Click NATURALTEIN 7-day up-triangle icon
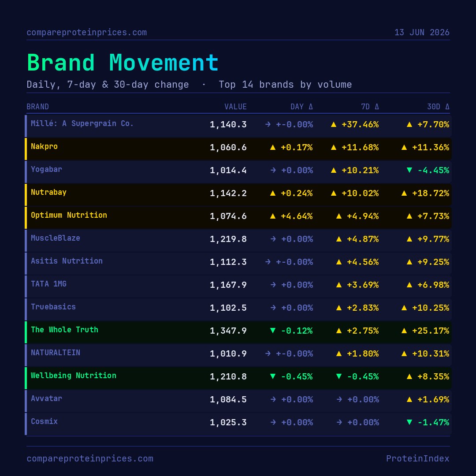 (339, 353)
